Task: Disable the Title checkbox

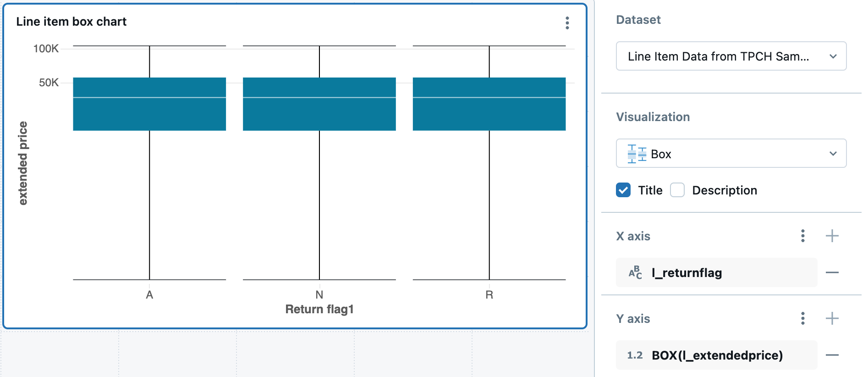Action: click(623, 190)
